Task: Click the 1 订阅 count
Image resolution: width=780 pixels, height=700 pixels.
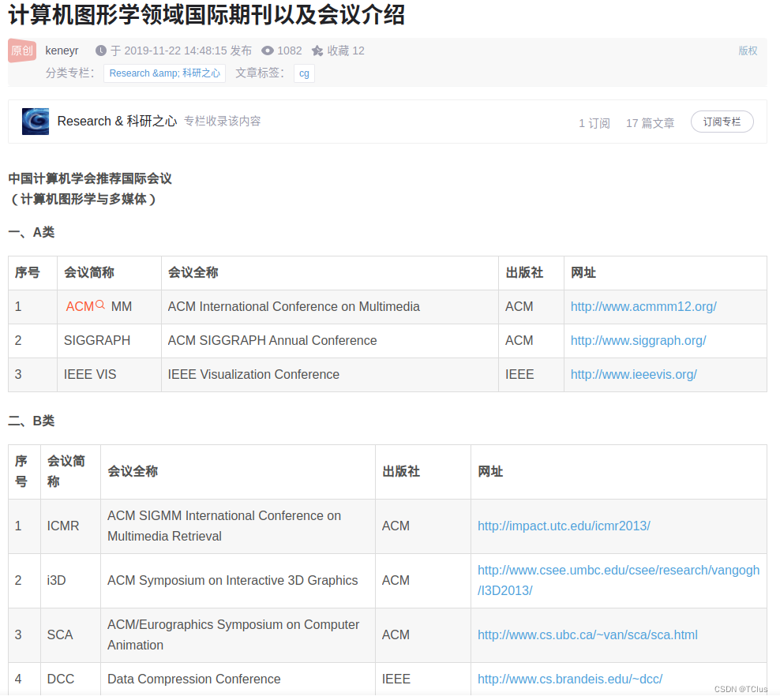Action: pyautogui.click(x=594, y=123)
